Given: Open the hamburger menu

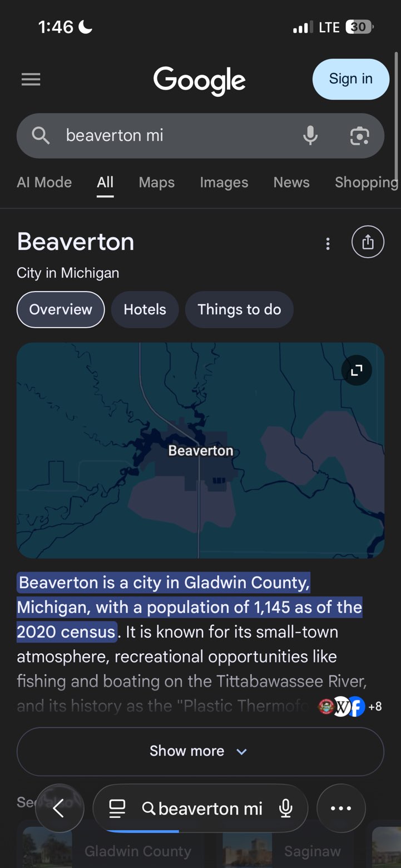Looking at the screenshot, I should click(x=31, y=80).
